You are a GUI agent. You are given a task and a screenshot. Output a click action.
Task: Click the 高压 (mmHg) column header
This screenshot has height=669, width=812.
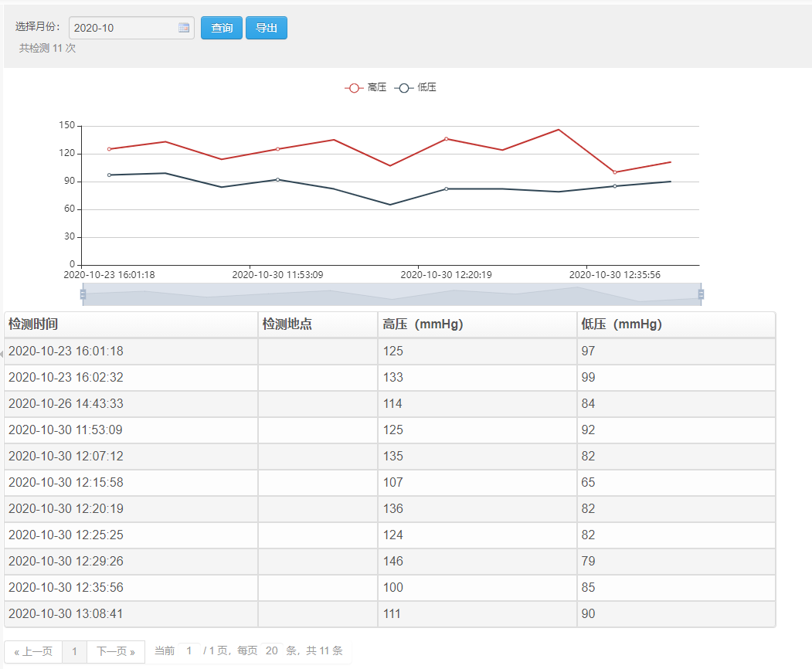pos(477,324)
